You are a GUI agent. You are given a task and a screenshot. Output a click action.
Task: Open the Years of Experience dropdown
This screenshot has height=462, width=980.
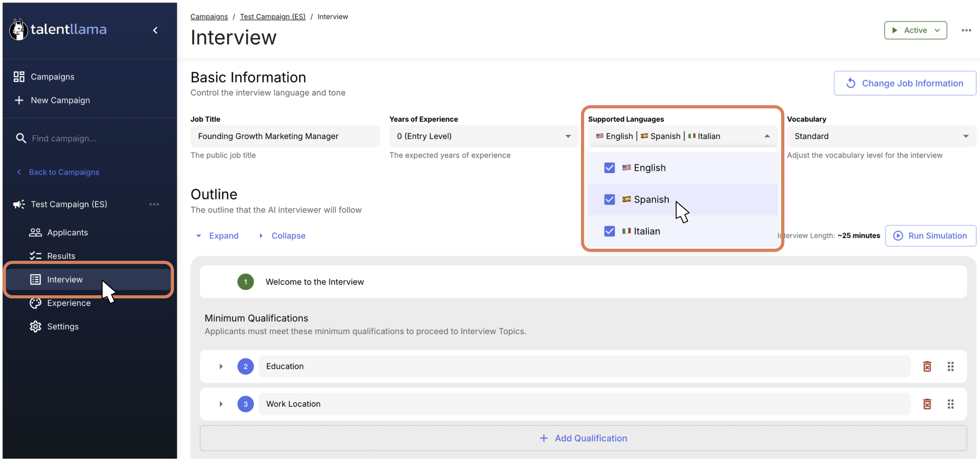point(483,136)
